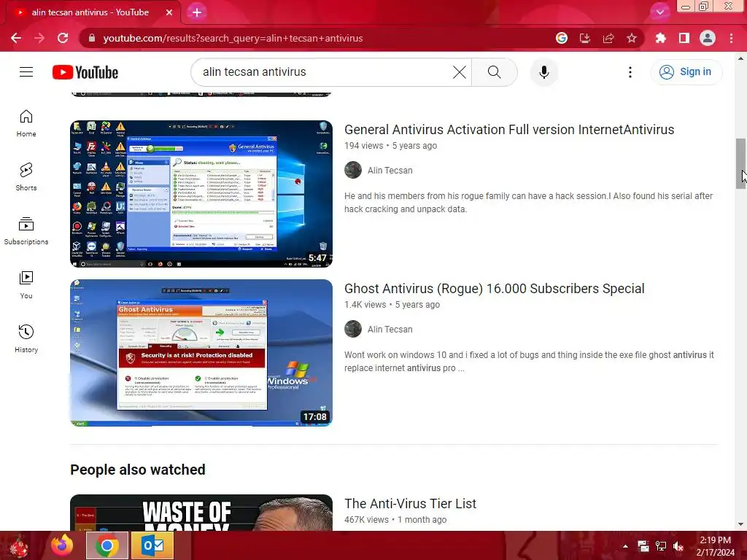Screen dimensions: 747x560
Task: Click the "Wont work on windows 10" description
Action: (530, 362)
